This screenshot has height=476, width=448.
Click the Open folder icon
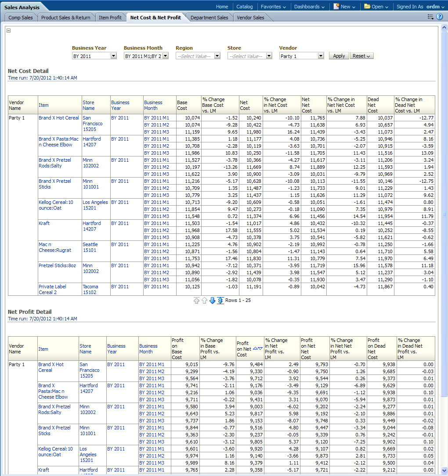pos(367,7)
